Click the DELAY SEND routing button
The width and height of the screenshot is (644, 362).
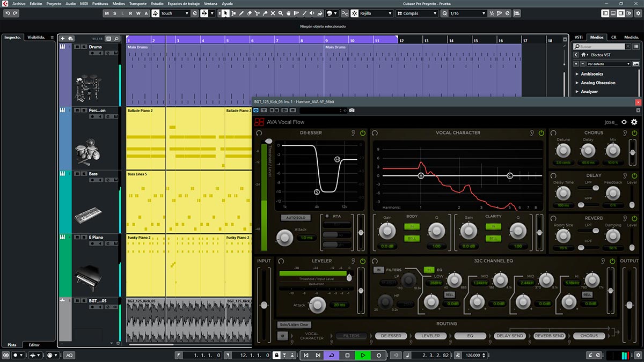pos(510,336)
